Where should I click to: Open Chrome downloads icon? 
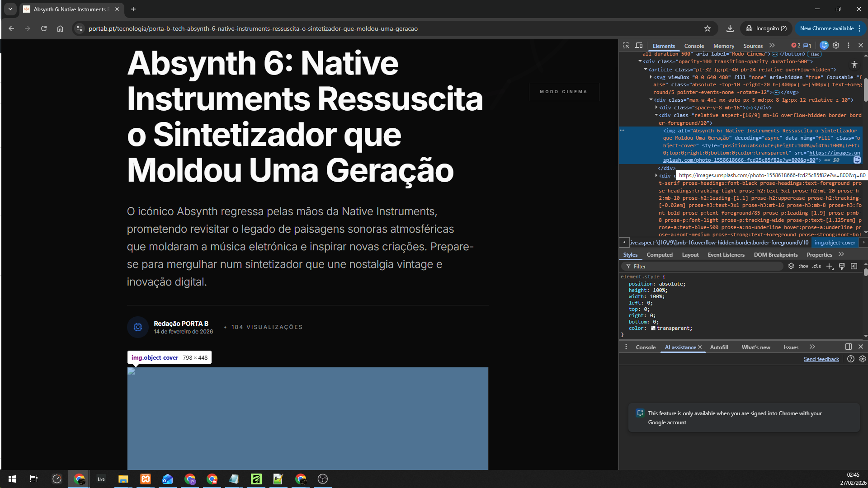[x=730, y=28]
